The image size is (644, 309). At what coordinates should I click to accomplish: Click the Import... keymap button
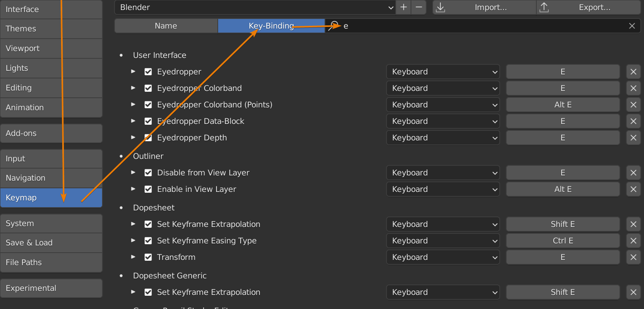click(485, 7)
